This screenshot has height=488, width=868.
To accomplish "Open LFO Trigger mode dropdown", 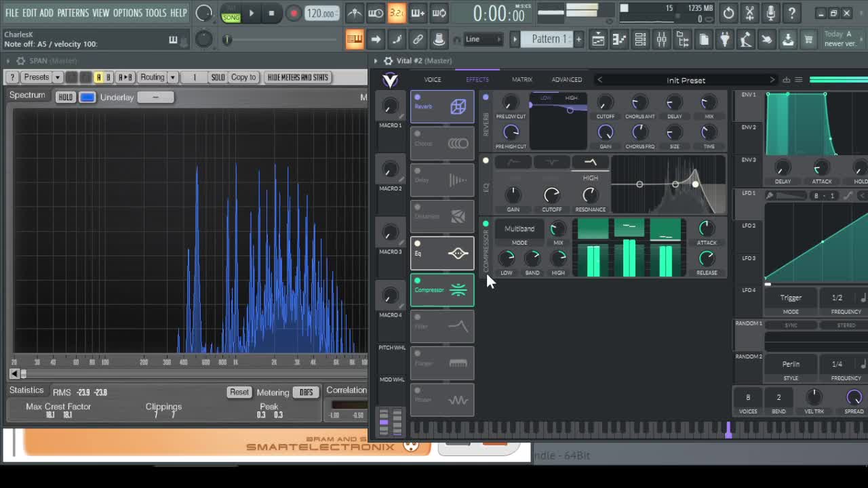I will click(791, 298).
